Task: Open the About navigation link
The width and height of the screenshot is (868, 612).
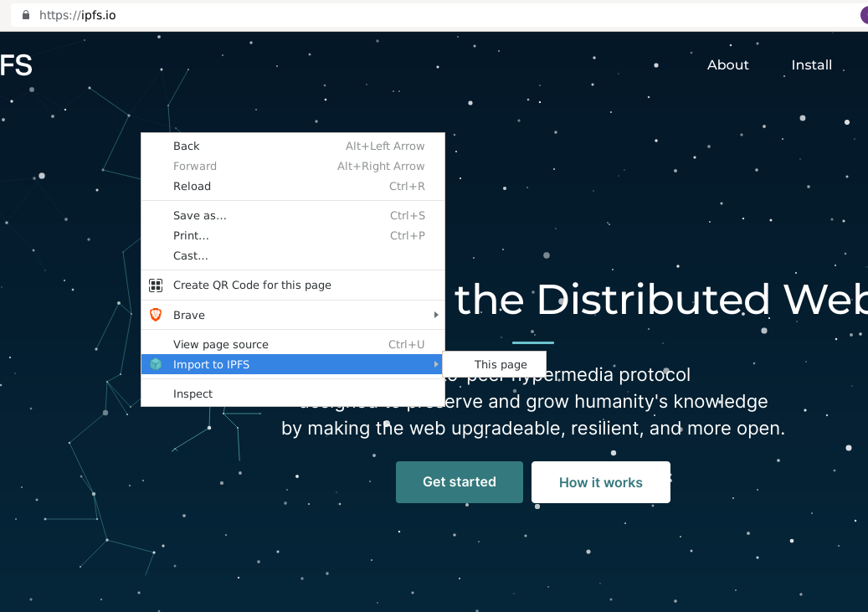Action: pos(728,65)
